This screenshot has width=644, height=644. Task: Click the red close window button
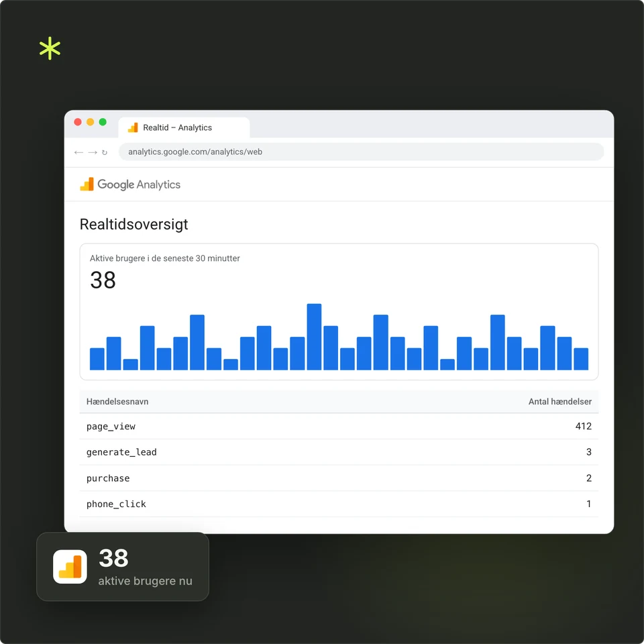pos(78,122)
